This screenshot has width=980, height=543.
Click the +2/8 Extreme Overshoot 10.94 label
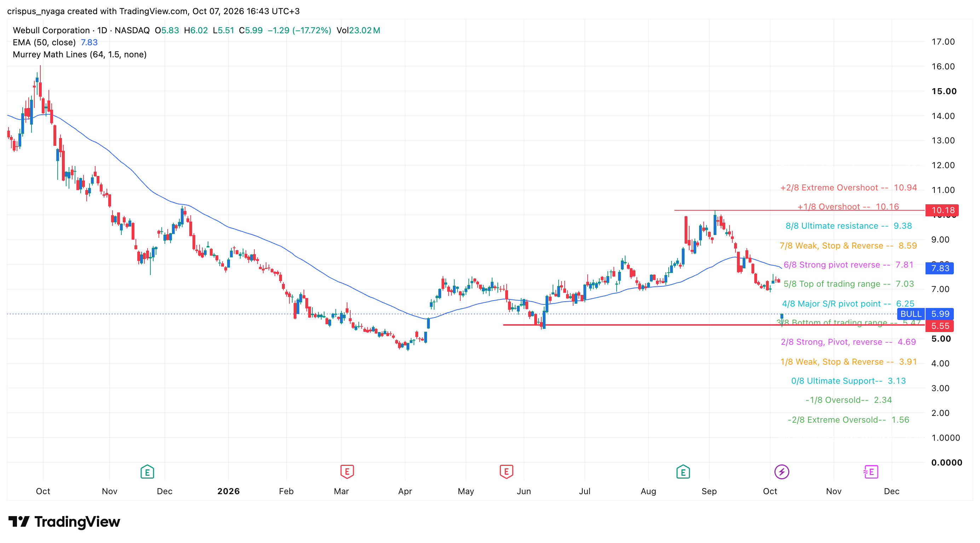coord(849,188)
